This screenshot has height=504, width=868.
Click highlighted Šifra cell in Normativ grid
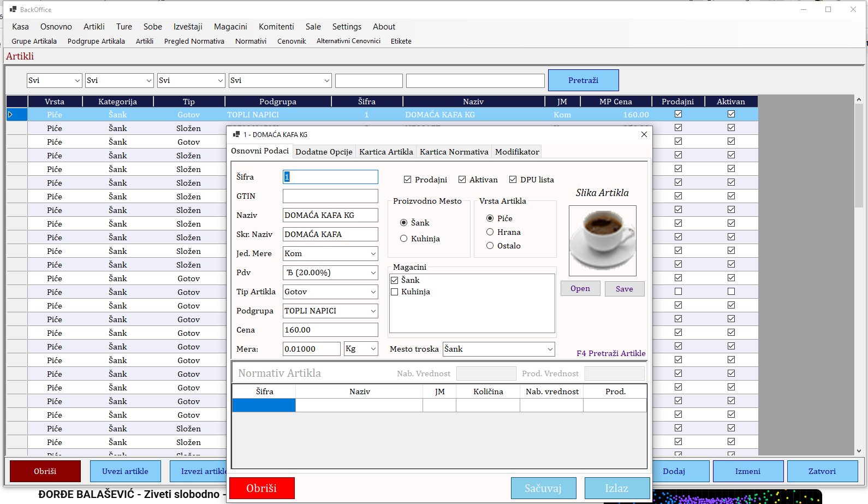[x=264, y=405]
